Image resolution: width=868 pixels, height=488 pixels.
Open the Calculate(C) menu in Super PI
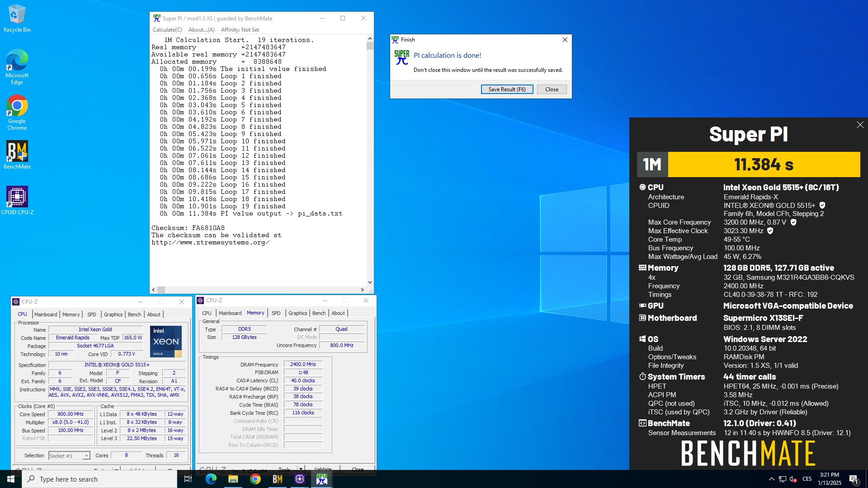pos(167,30)
